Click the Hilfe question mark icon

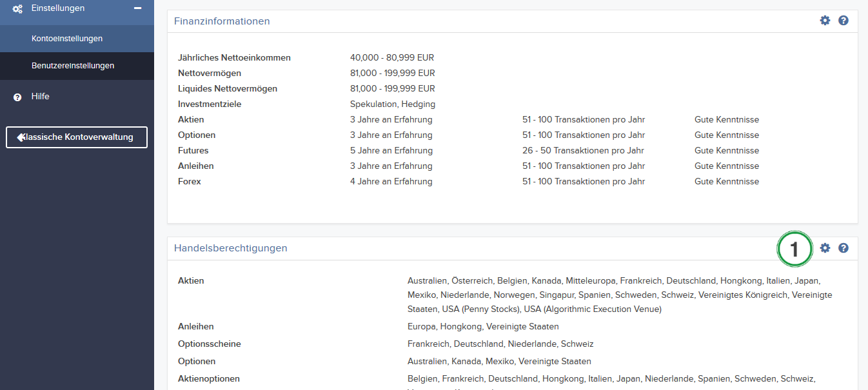pos(17,97)
